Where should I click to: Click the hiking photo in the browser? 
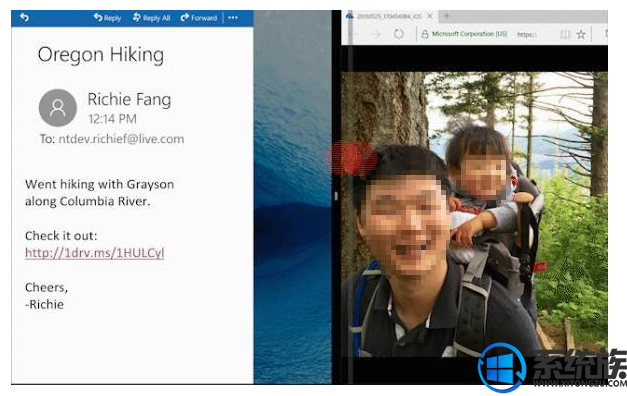click(474, 214)
